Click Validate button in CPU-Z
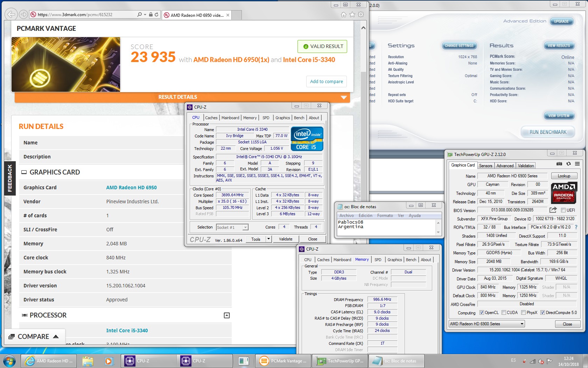The width and height of the screenshot is (588, 368). tap(286, 239)
